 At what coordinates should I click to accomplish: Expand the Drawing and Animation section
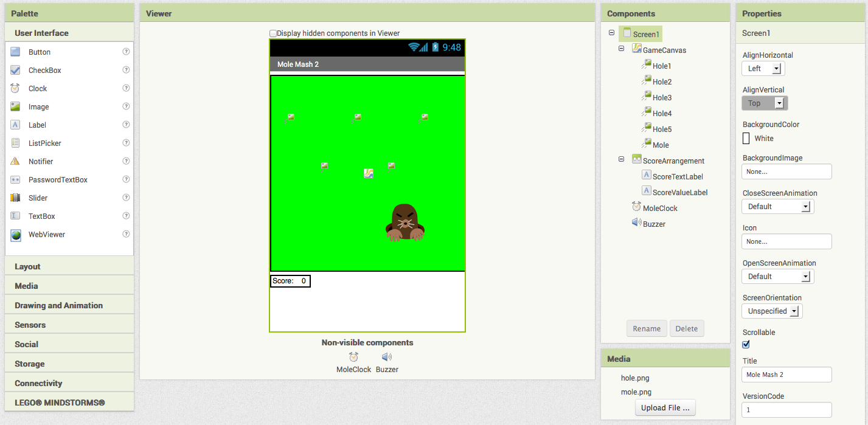[69, 305]
